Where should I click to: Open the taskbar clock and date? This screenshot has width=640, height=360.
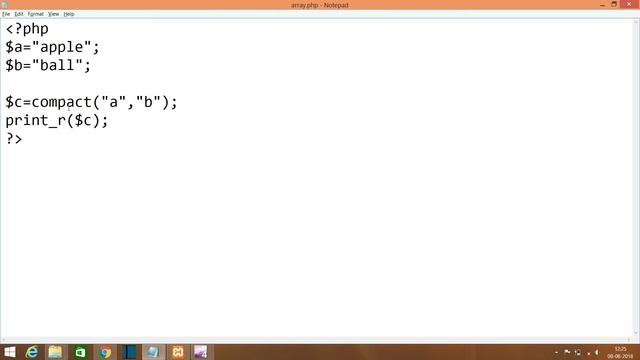click(x=620, y=353)
